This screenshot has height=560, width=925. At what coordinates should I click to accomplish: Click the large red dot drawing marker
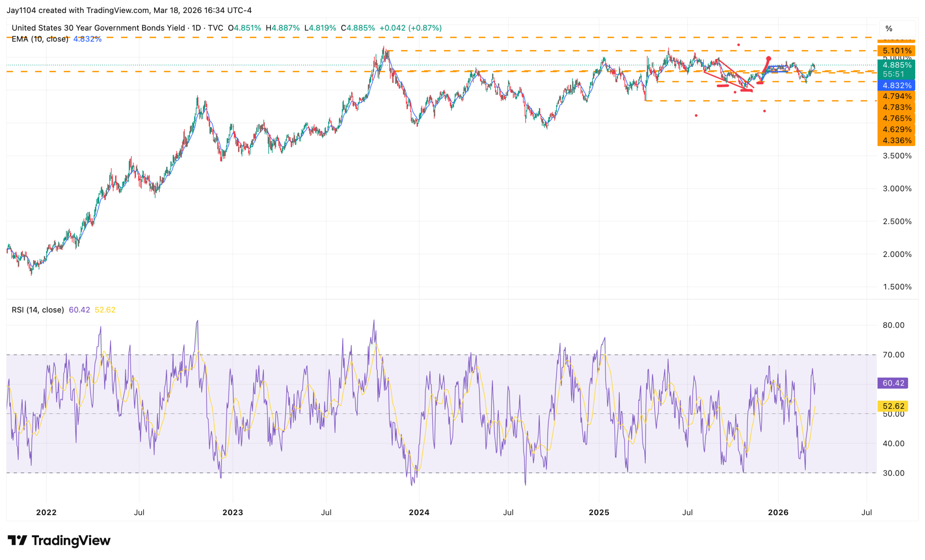pyautogui.click(x=769, y=59)
